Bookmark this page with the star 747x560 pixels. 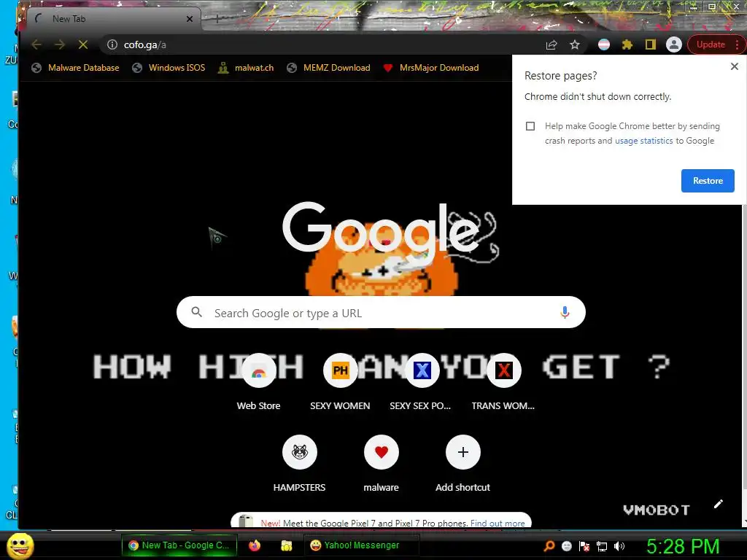[x=575, y=44]
